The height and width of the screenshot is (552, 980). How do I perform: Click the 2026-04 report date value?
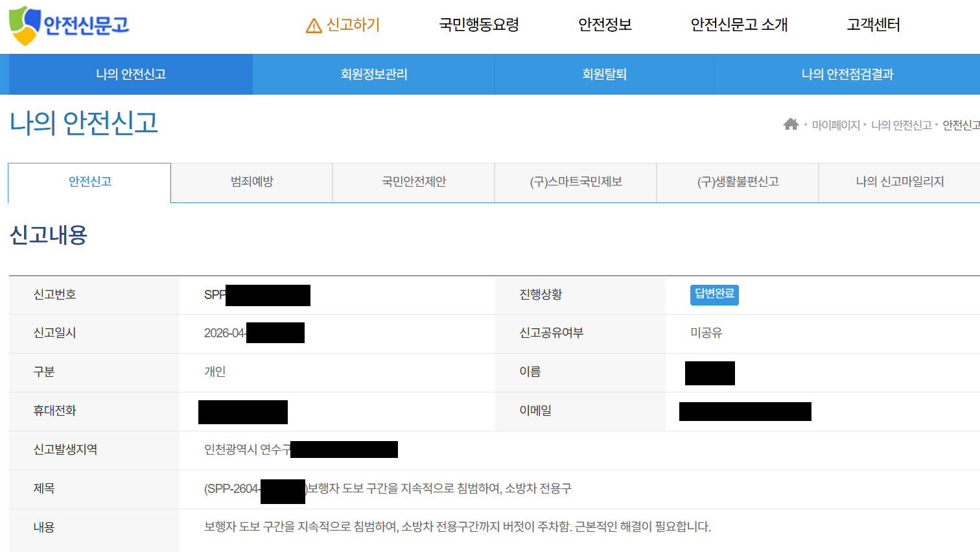[x=225, y=333]
